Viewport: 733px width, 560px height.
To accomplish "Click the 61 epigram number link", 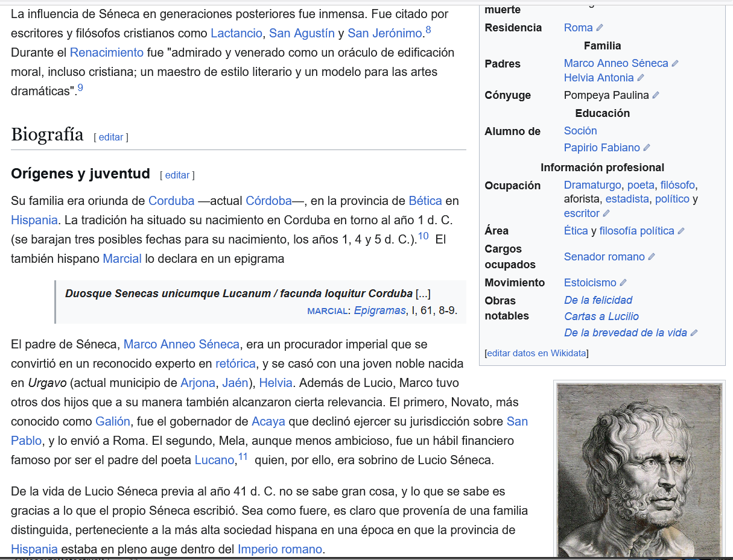I will 427,310.
